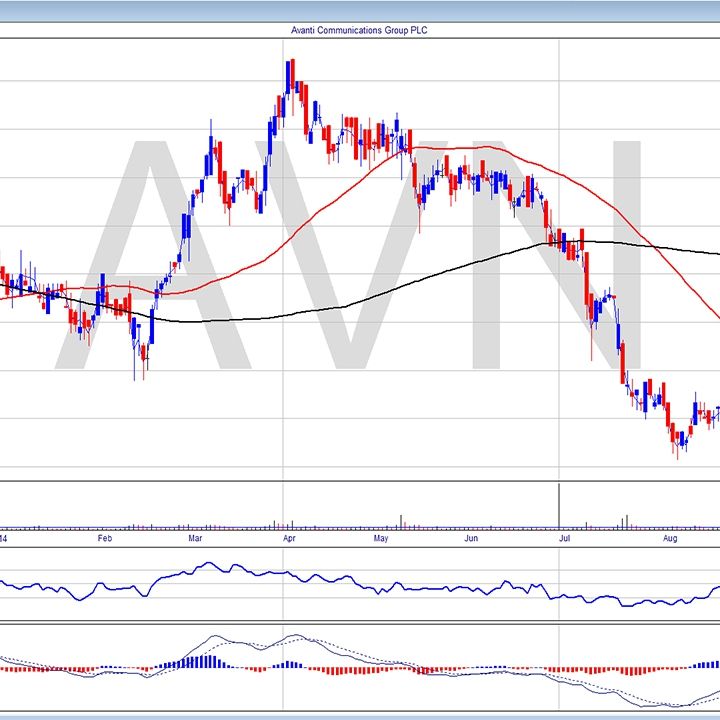Click the May month label on the axis
The image size is (720, 720).
tap(381, 538)
